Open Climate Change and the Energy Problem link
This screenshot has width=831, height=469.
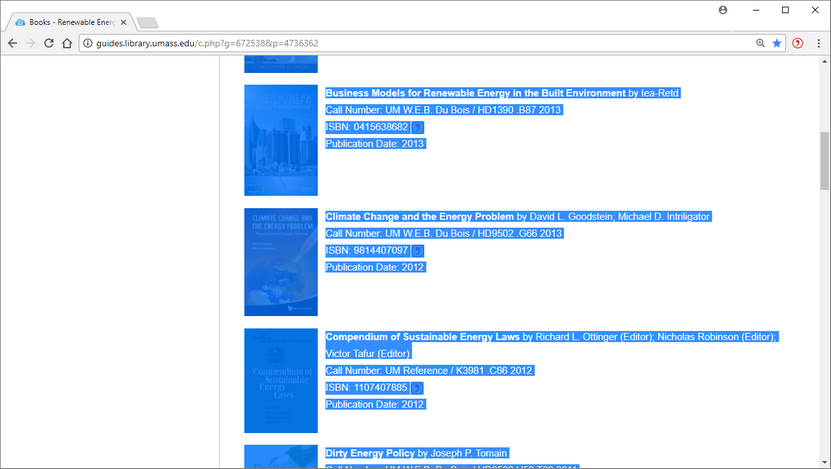point(419,217)
